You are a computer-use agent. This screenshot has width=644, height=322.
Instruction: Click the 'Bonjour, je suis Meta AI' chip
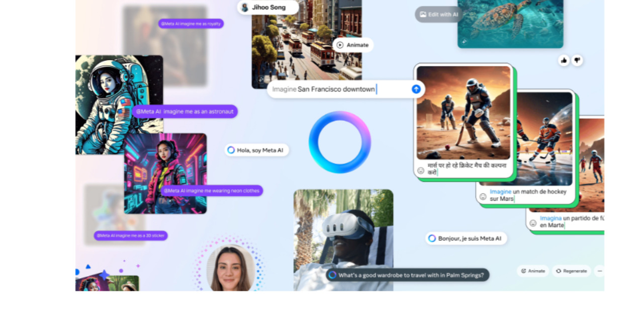(x=466, y=238)
